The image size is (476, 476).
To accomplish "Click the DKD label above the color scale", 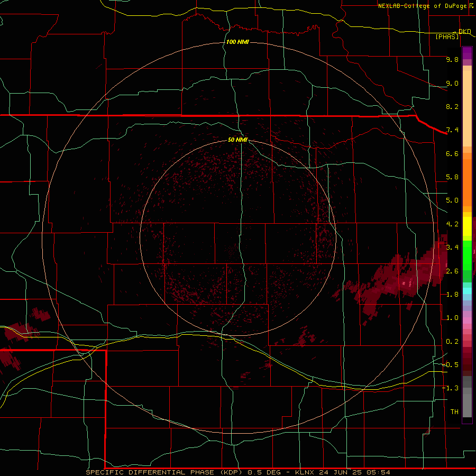I will click(x=464, y=31).
